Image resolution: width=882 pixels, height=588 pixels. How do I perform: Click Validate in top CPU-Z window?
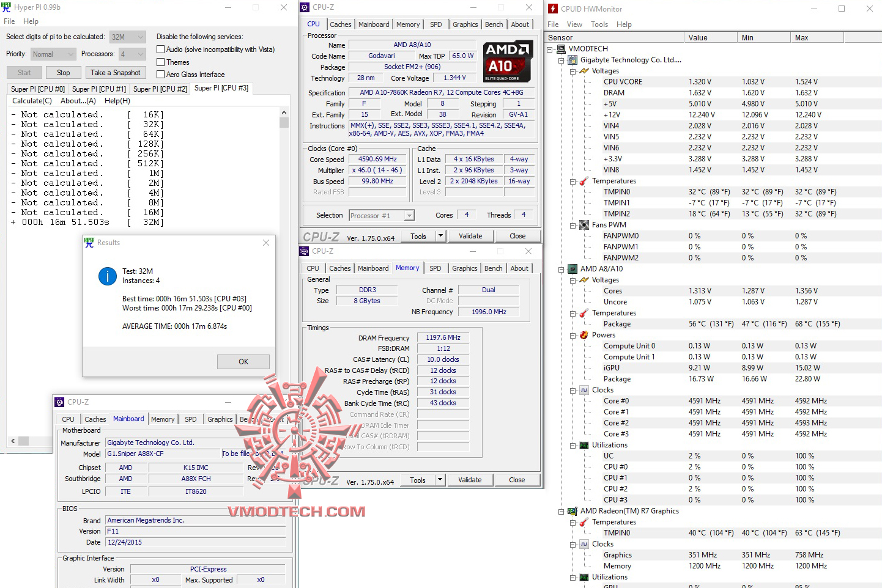click(x=470, y=236)
